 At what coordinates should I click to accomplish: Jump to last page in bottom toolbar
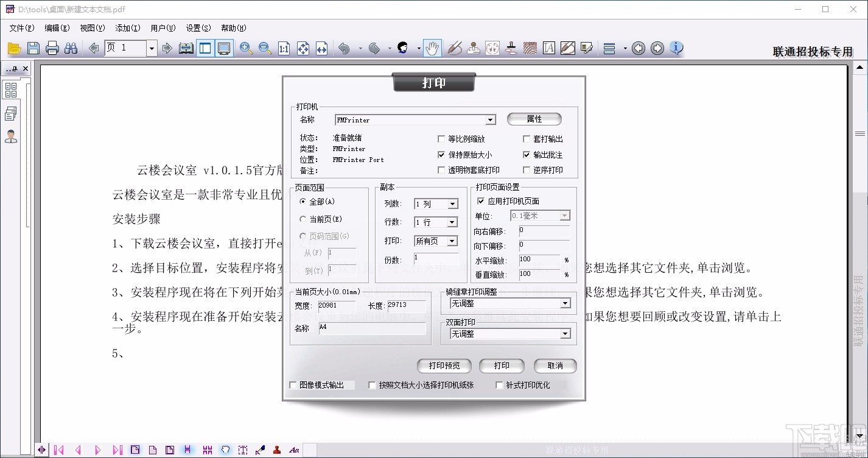[x=117, y=450]
